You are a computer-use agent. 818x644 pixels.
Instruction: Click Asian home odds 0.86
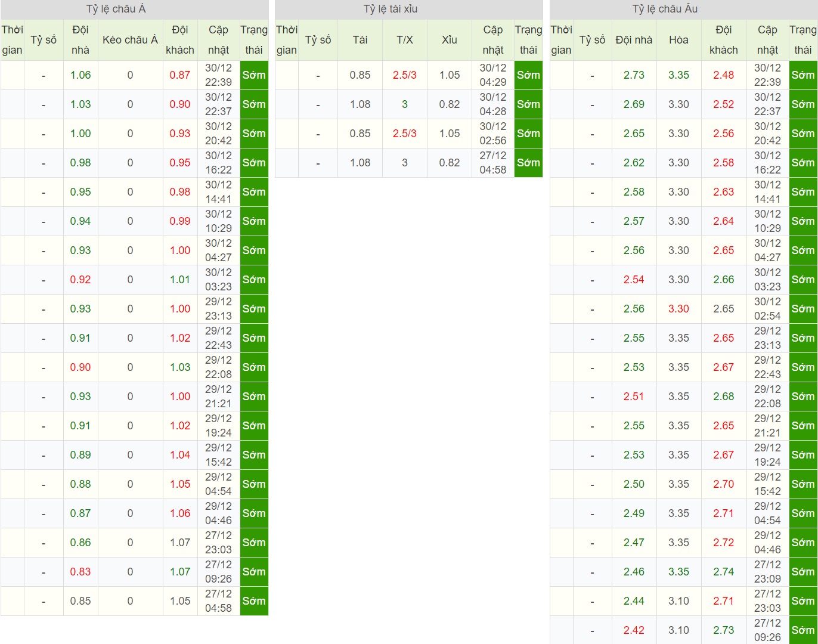click(x=80, y=543)
